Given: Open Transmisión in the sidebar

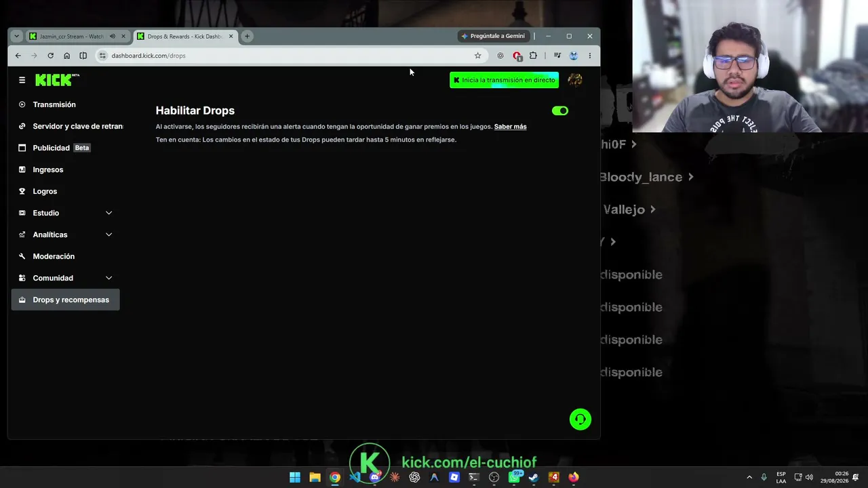Looking at the screenshot, I should pos(66,104).
